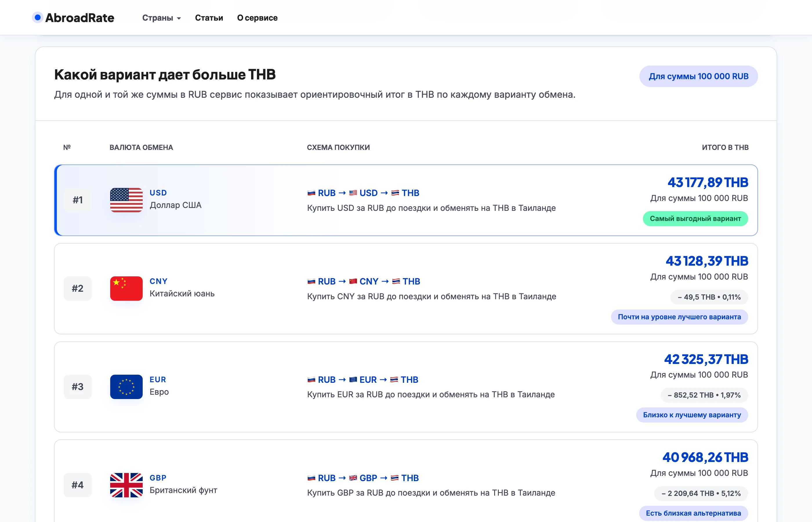Viewport: 812px width, 522px height.
Task: Open the Статьи menu item
Action: point(209,18)
